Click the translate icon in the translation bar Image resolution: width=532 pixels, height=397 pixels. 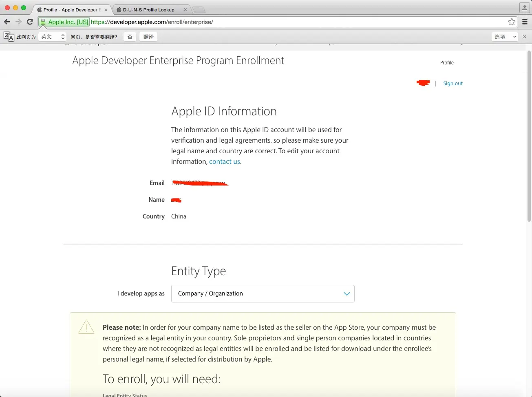[x=9, y=37]
